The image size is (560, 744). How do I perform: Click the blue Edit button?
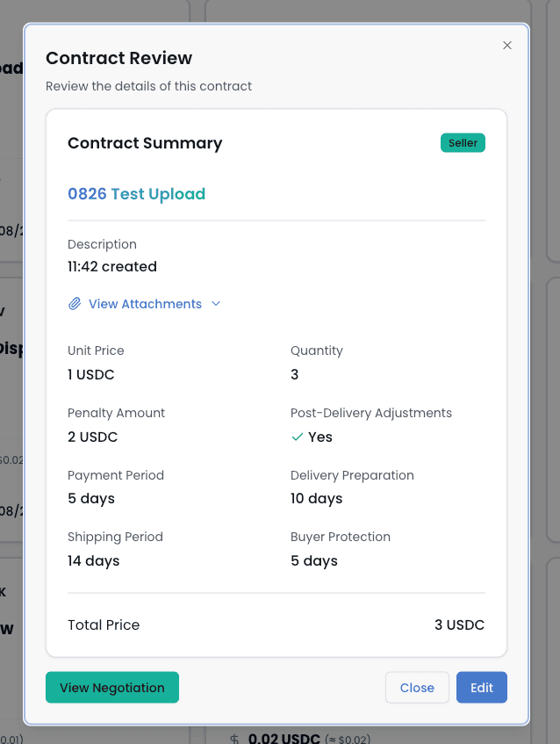(481, 688)
